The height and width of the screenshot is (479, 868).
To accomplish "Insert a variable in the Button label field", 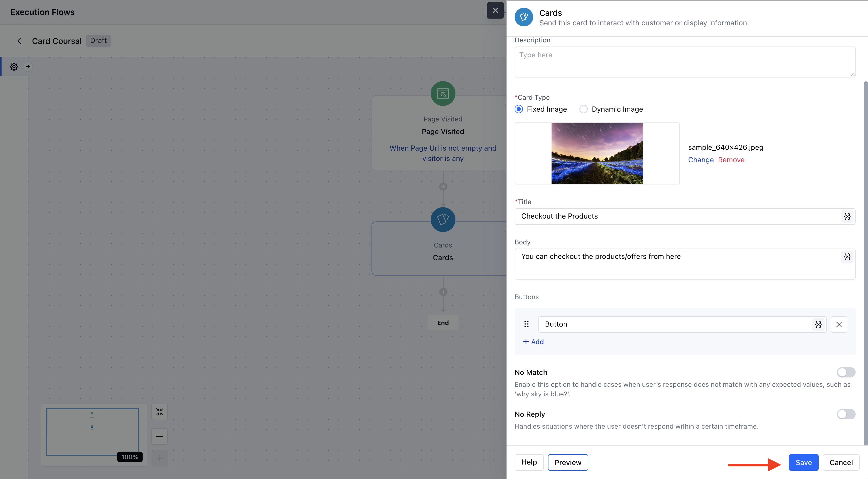I will point(818,324).
